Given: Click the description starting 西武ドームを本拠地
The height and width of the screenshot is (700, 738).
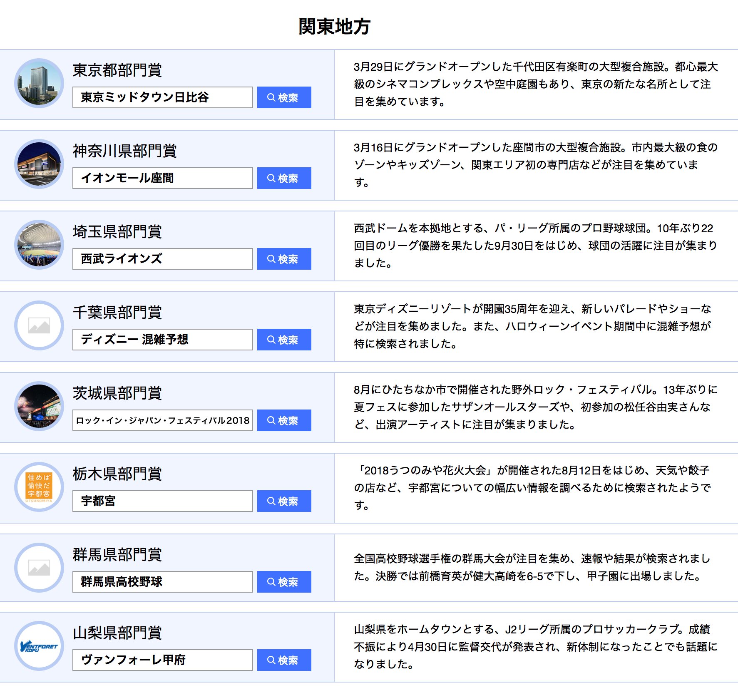Looking at the screenshot, I should [536, 246].
